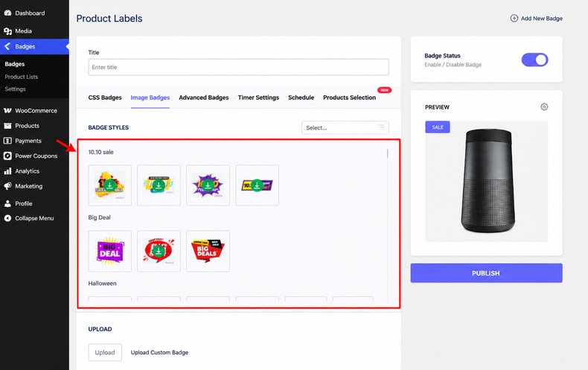Switch to the Image Badges tab
This screenshot has width=588, height=370.
click(x=150, y=98)
